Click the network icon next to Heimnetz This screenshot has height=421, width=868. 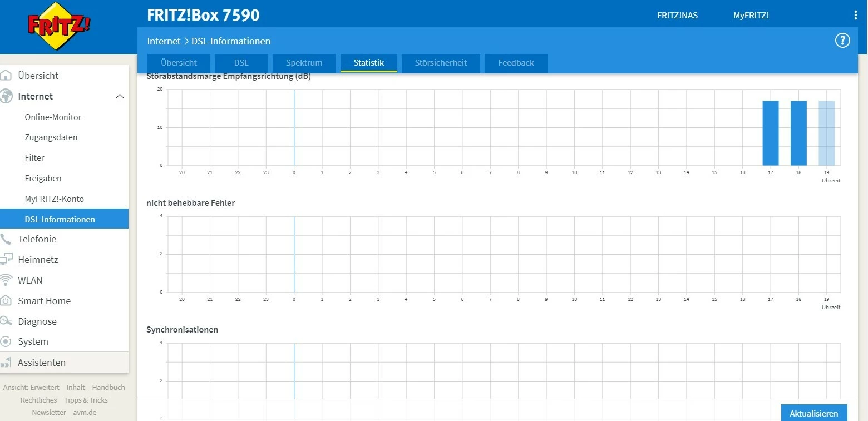[x=6, y=260]
